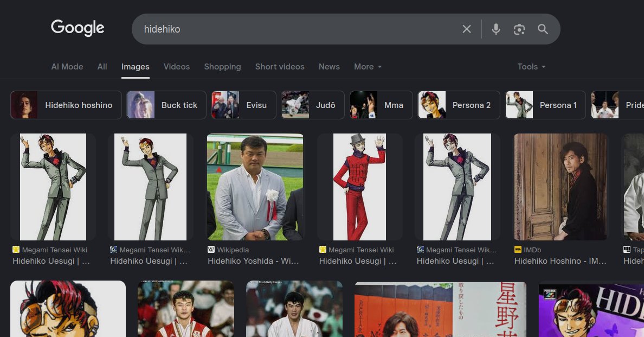This screenshot has width=644, height=337.
Task: Select the Persona 2 suggestion chip
Action: point(459,105)
